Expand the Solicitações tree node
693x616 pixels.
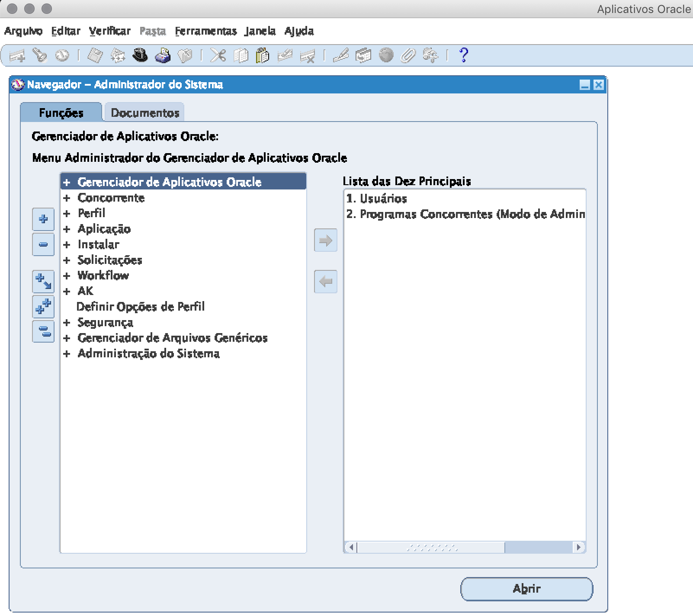pyautogui.click(x=67, y=260)
